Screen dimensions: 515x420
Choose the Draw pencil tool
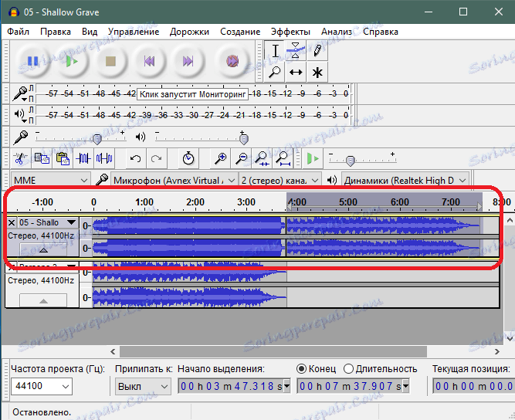317,52
